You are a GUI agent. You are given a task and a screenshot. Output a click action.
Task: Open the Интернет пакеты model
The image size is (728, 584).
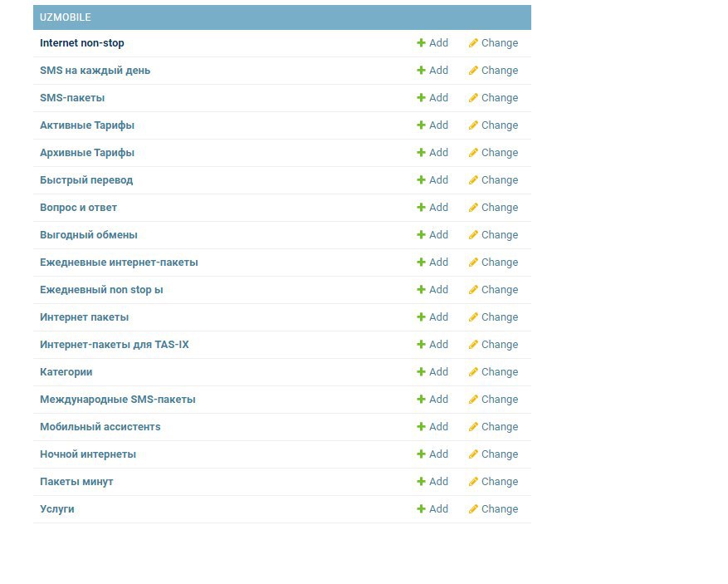[x=84, y=317]
